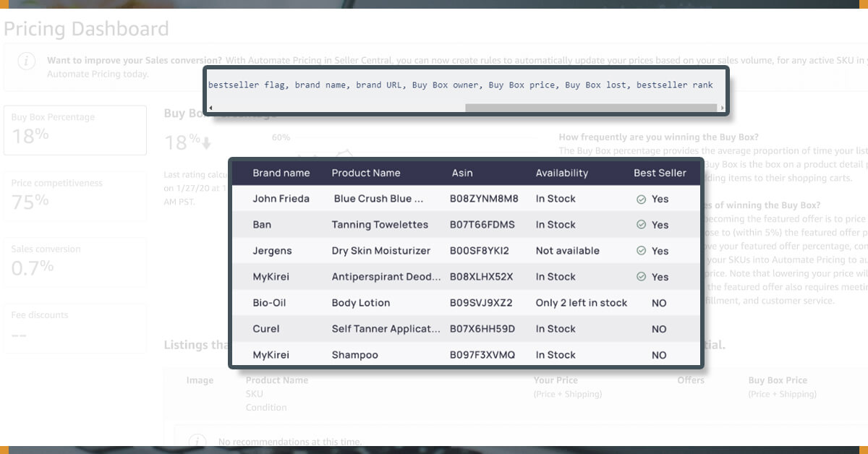
Task: Click NO in the Curel row
Action: pos(659,329)
